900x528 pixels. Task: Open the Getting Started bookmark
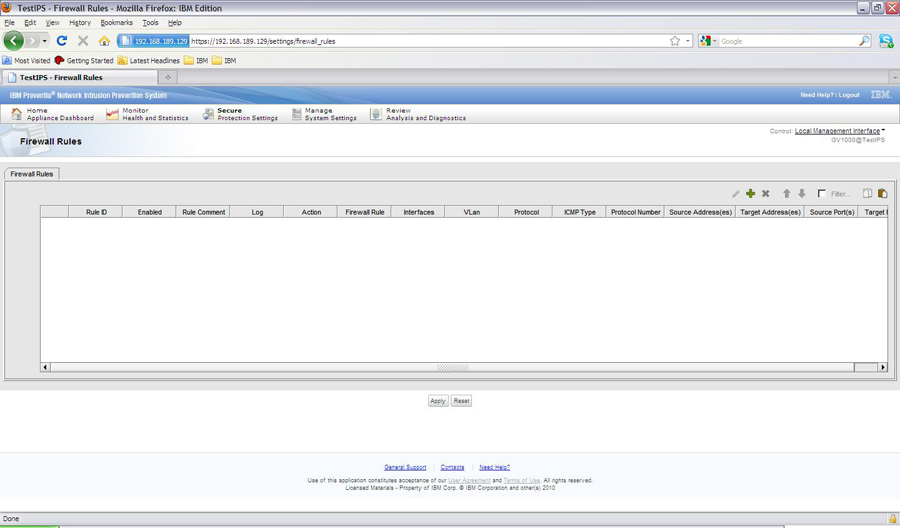point(84,60)
